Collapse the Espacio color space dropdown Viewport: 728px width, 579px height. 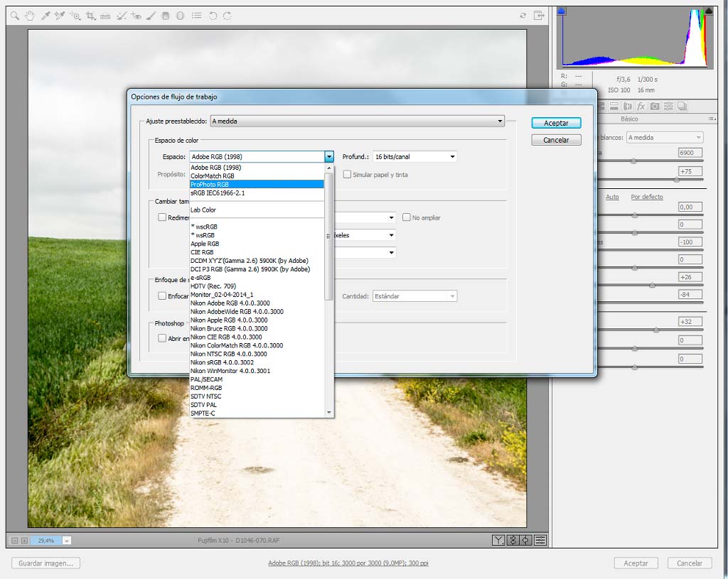coord(328,157)
